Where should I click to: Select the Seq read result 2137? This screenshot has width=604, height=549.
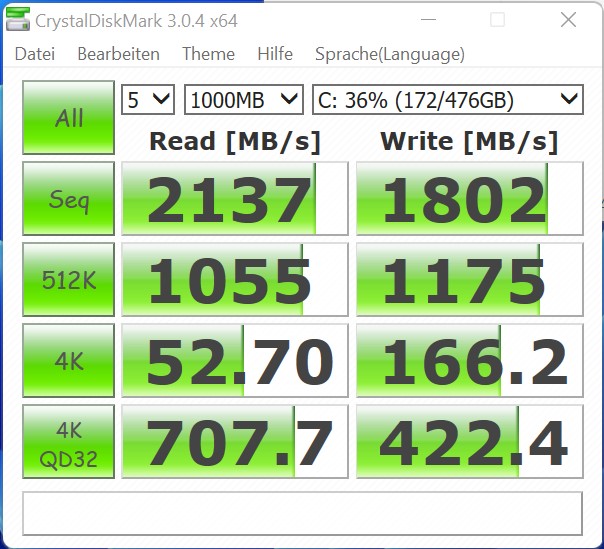coord(235,198)
